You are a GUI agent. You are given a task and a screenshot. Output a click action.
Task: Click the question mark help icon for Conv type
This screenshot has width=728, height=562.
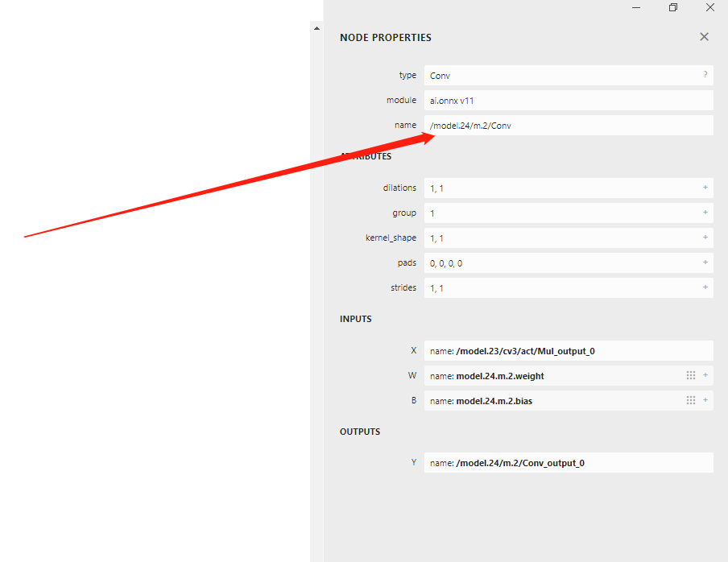705,75
